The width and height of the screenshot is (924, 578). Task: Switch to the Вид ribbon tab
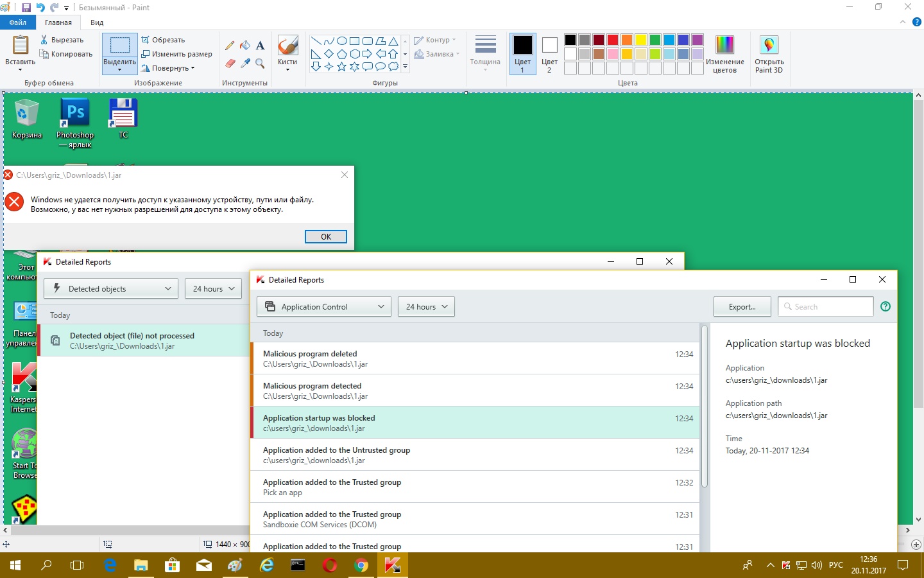point(97,22)
